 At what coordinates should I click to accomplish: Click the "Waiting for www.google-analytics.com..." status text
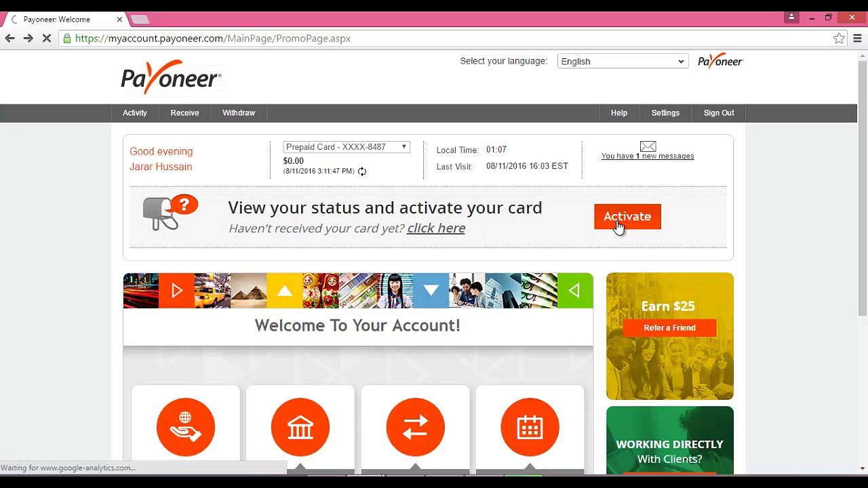click(68, 468)
